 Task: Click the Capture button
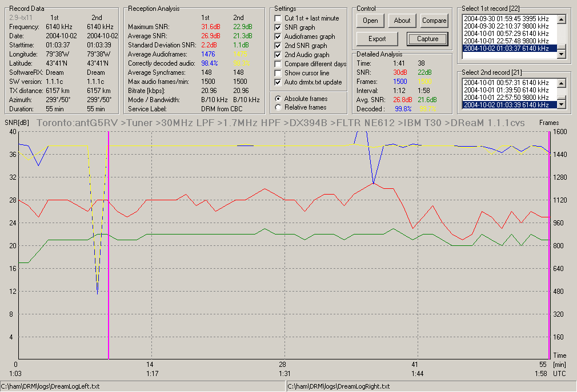427,39
